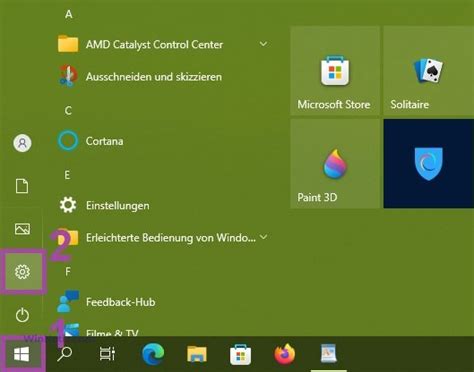
Task: Open the Windows Start button
Action: 22,354
